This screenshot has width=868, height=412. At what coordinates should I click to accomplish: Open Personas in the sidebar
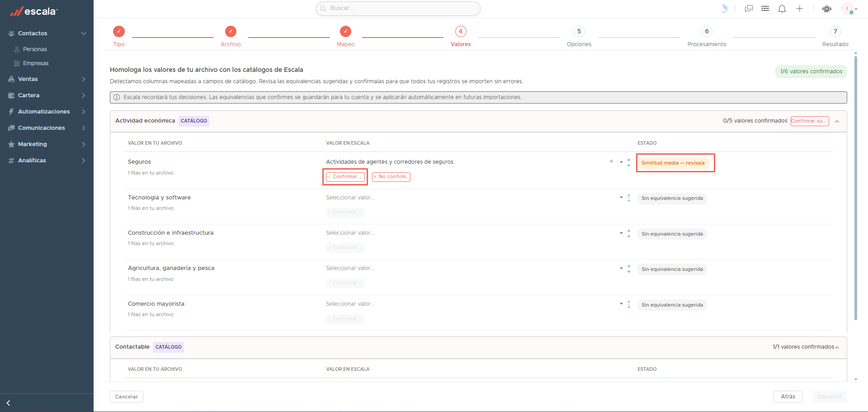35,49
